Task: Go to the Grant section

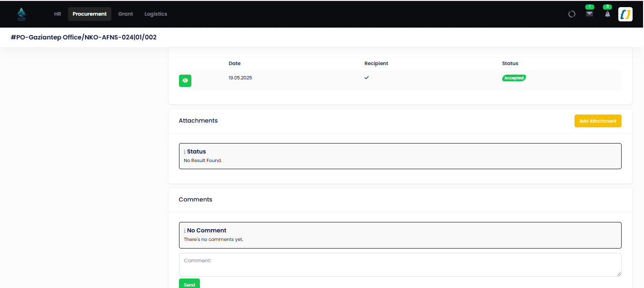Action: point(126,14)
